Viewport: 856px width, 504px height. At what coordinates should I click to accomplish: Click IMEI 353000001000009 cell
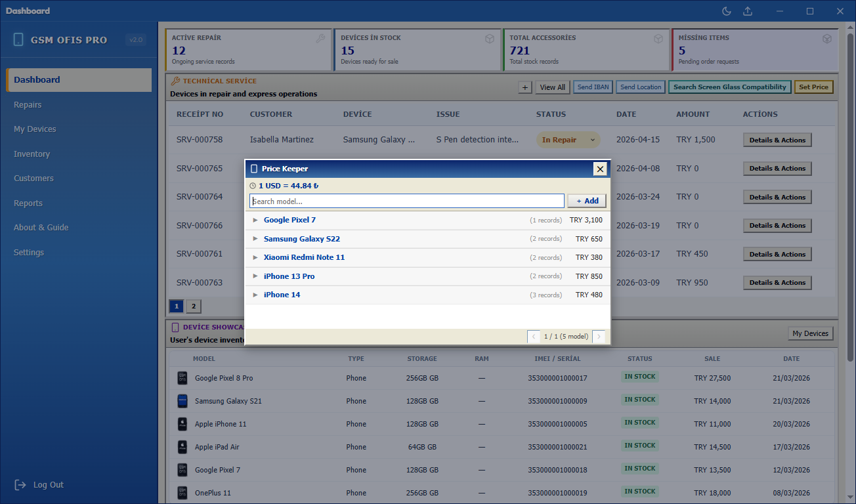coord(557,401)
